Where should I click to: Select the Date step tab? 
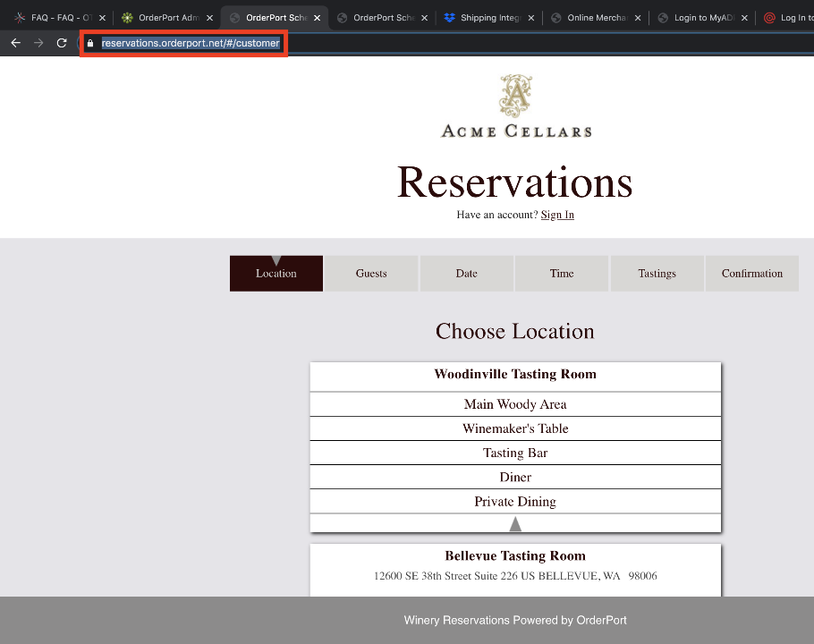click(x=467, y=274)
